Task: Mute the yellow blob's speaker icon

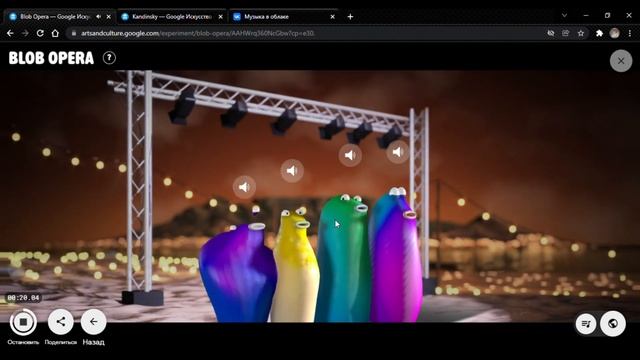Action: click(x=292, y=170)
